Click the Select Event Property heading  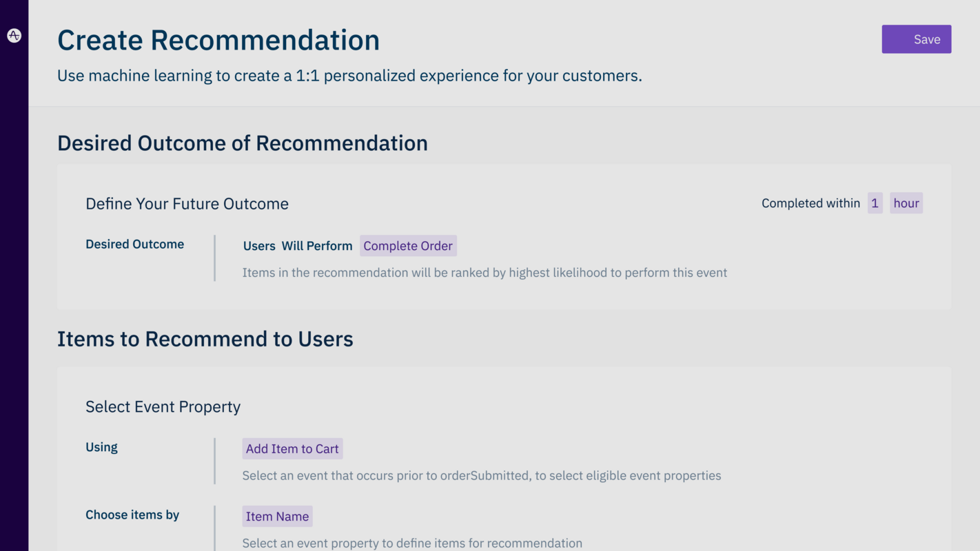click(163, 406)
